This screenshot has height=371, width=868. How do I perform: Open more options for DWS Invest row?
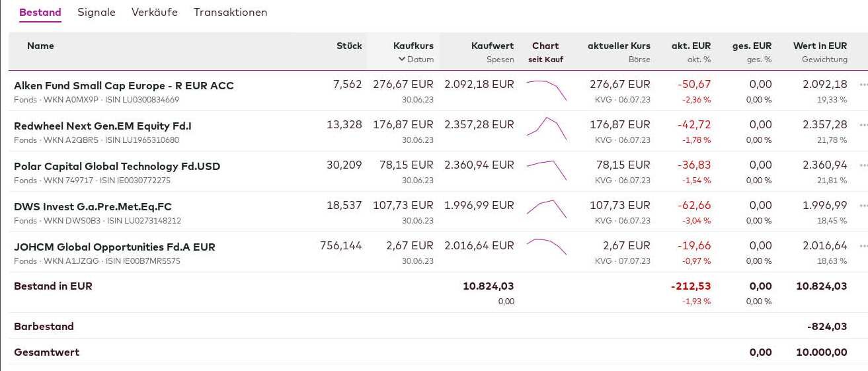point(863,206)
